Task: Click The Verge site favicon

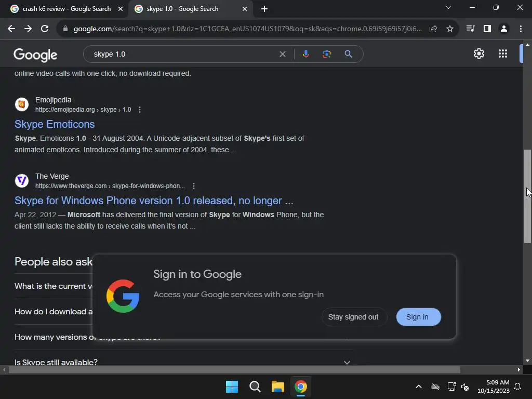Action: pos(22,181)
